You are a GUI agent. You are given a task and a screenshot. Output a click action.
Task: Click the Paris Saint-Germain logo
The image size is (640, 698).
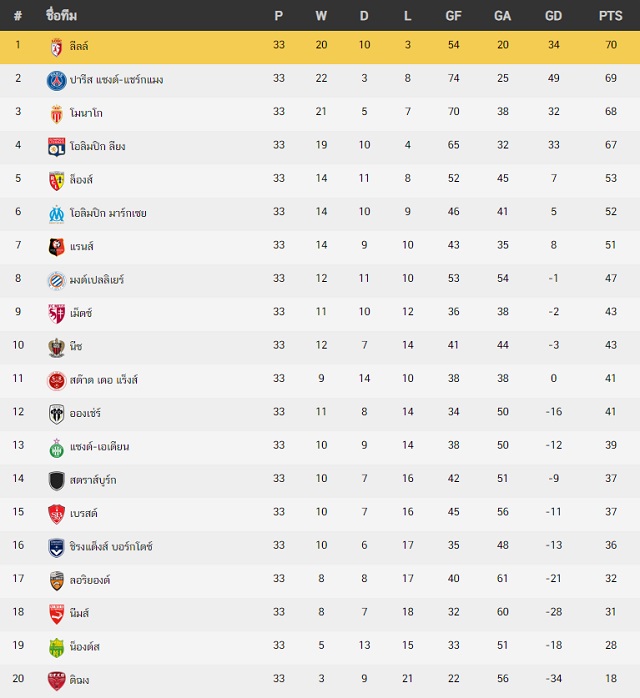pos(57,81)
